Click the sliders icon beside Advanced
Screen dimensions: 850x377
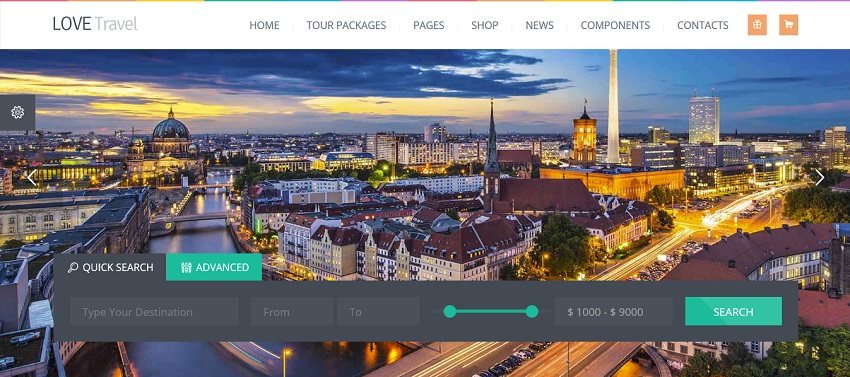(186, 267)
